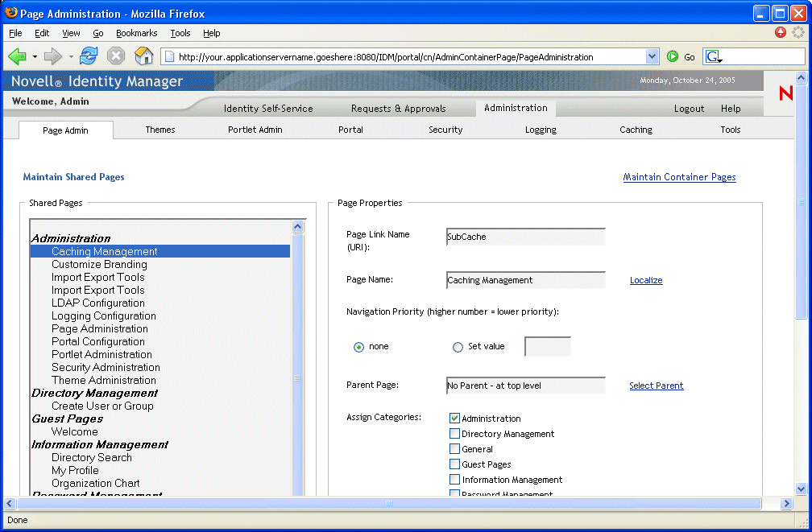Image resolution: width=812 pixels, height=532 pixels.
Task: Select the 'none' navigation priority radio
Action: 358,347
